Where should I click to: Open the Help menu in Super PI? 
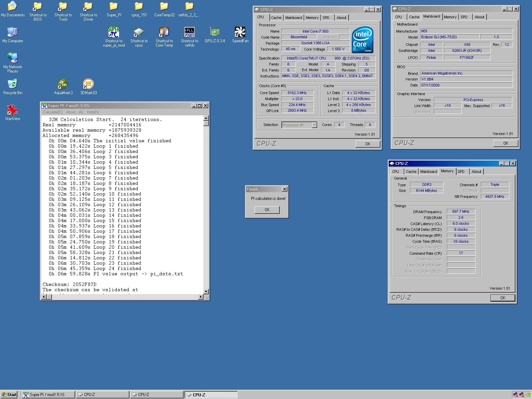point(93,112)
